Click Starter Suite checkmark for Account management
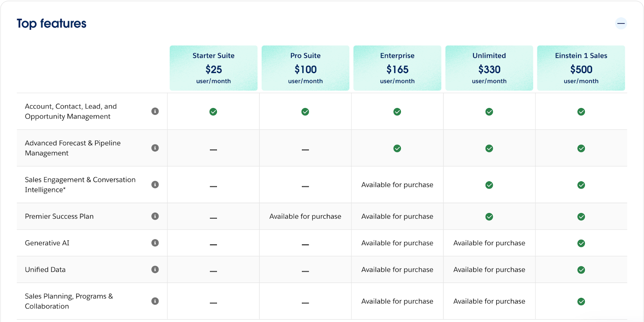Screen dimensions: 644x322 point(213,112)
